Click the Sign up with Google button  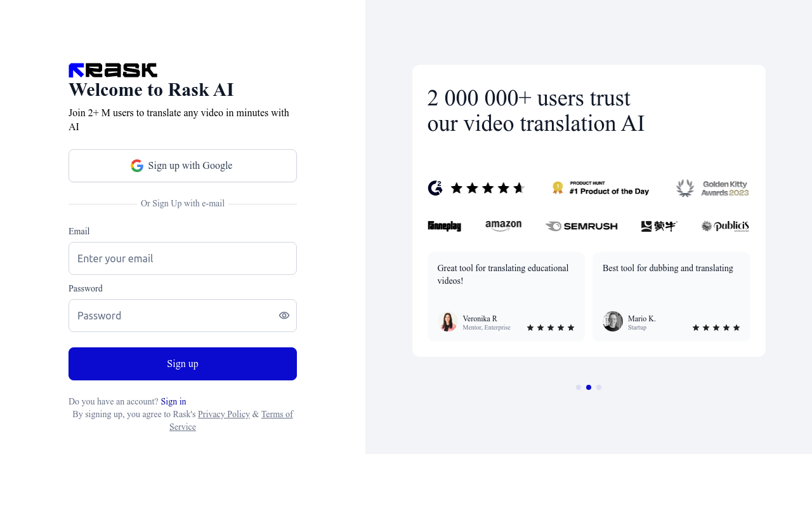click(183, 166)
